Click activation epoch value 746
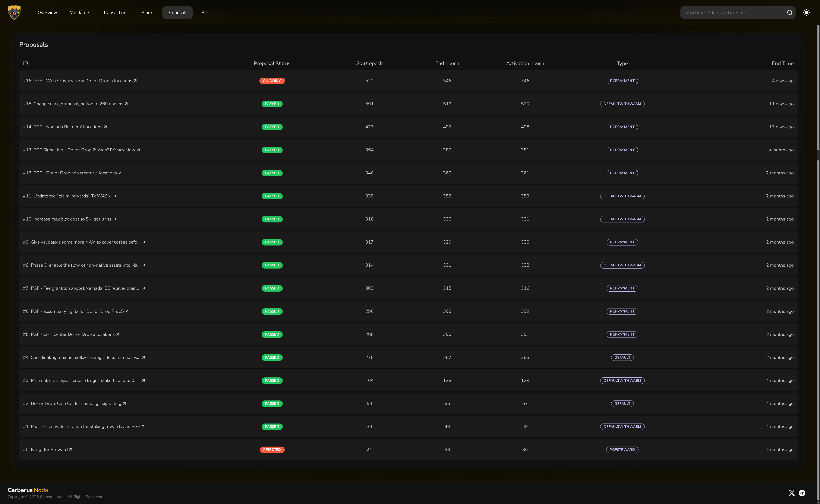This screenshot has height=504, width=820. 525,81
